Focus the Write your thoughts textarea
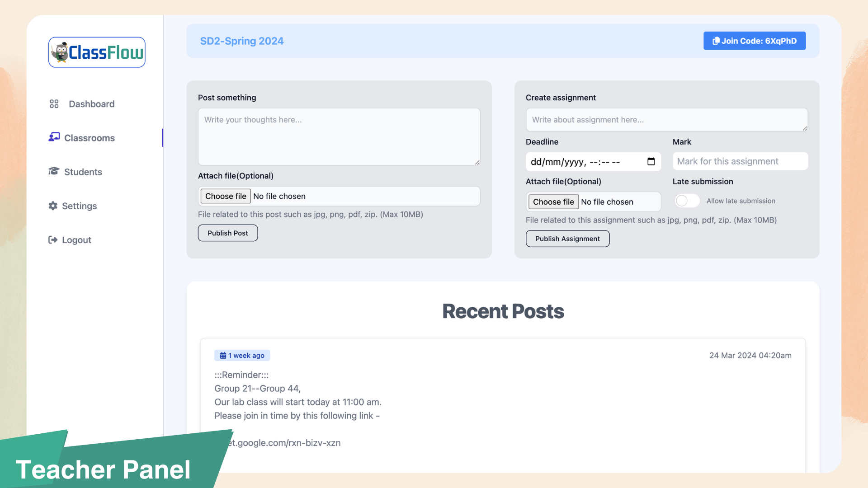868x488 pixels. tap(339, 136)
